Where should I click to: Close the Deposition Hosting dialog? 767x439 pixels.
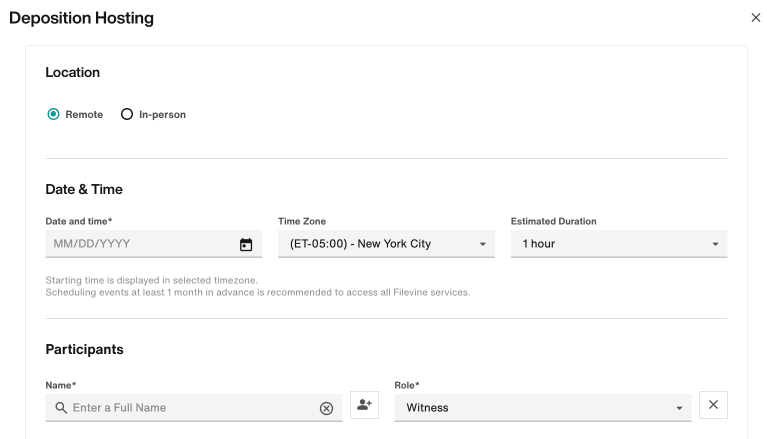click(x=756, y=18)
